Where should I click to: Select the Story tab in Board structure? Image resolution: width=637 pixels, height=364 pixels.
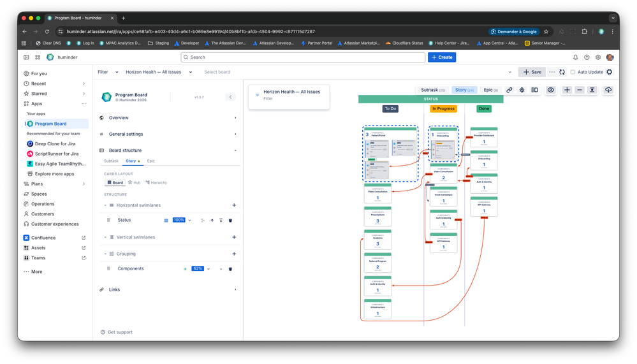(x=131, y=161)
